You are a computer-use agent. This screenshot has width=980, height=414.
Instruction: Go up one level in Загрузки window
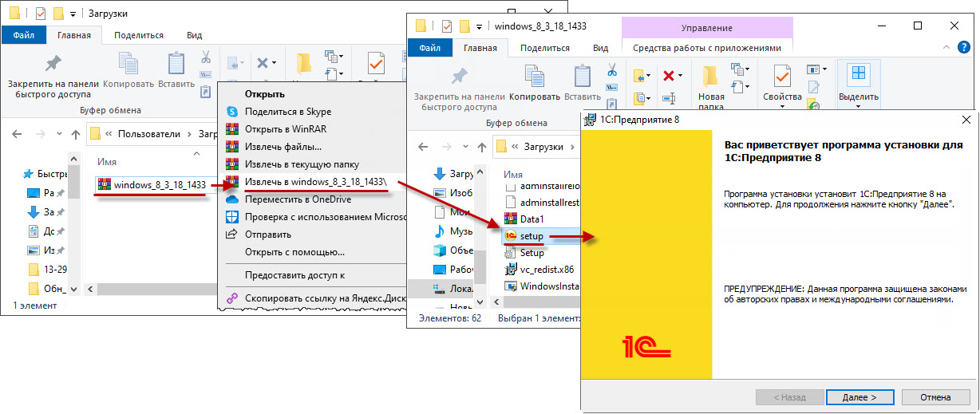pyautogui.click(x=75, y=133)
